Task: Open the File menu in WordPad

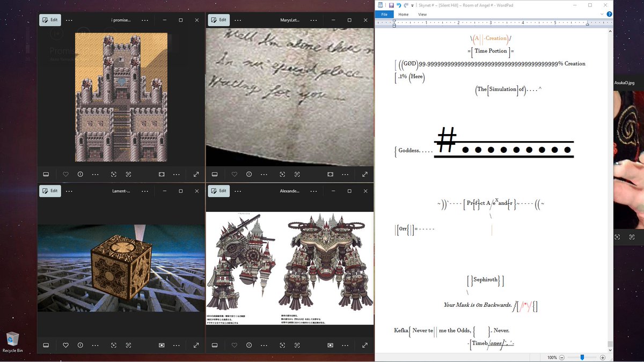Action: coord(384,14)
